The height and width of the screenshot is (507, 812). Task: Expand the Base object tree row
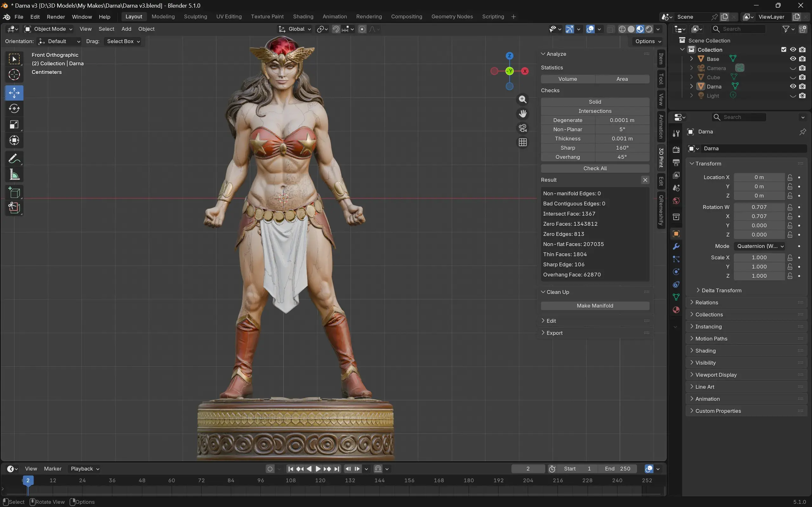691,59
